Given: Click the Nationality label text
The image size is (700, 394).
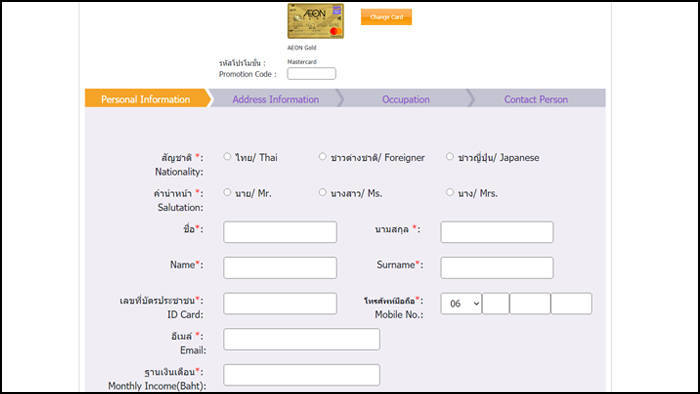Looking at the screenshot, I should point(179,172).
